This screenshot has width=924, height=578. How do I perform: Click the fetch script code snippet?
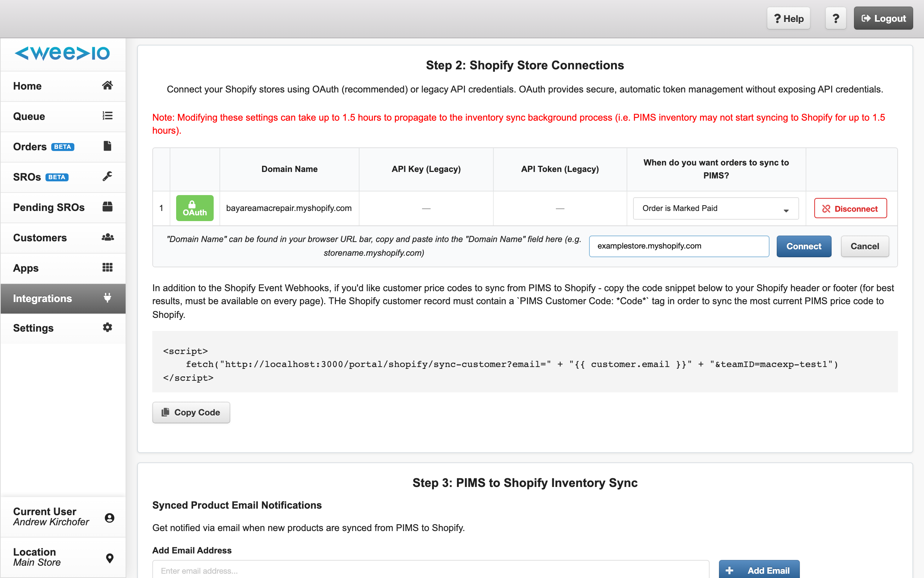pyautogui.click(x=525, y=361)
